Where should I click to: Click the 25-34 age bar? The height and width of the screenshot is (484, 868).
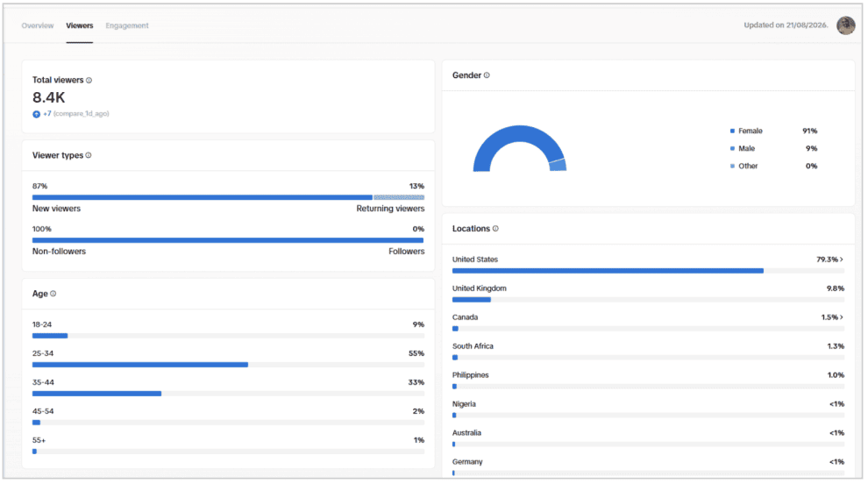pos(140,365)
